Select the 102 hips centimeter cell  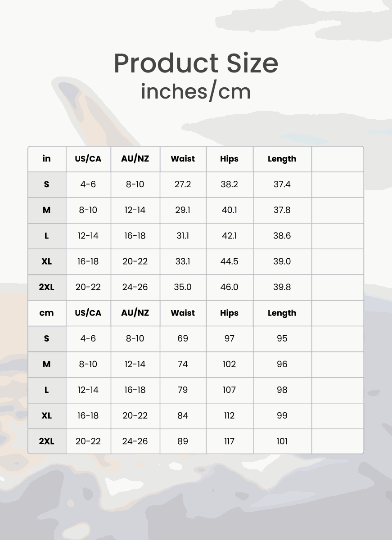(x=230, y=364)
